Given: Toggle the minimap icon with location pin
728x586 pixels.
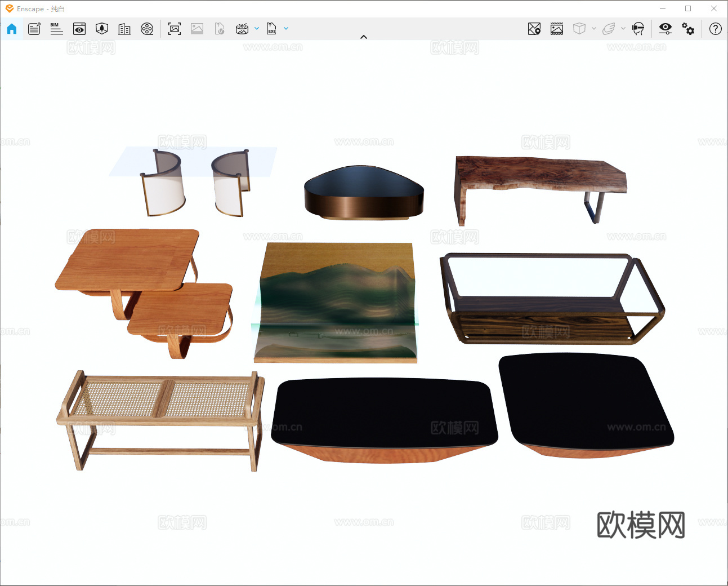Looking at the screenshot, I should tap(534, 29).
